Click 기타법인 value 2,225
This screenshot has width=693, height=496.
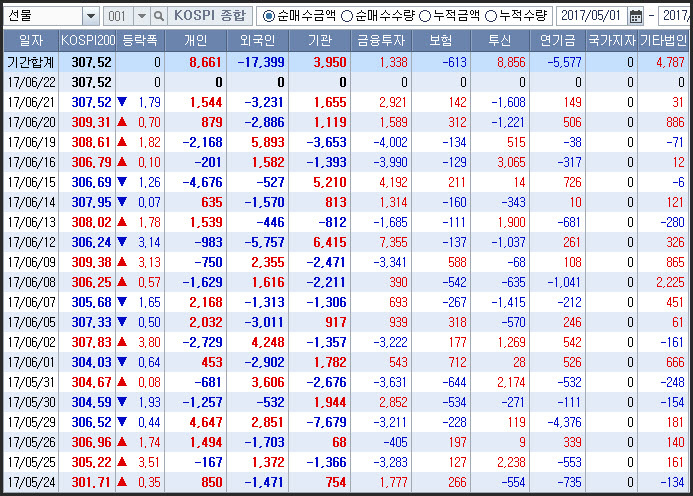click(670, 282)
